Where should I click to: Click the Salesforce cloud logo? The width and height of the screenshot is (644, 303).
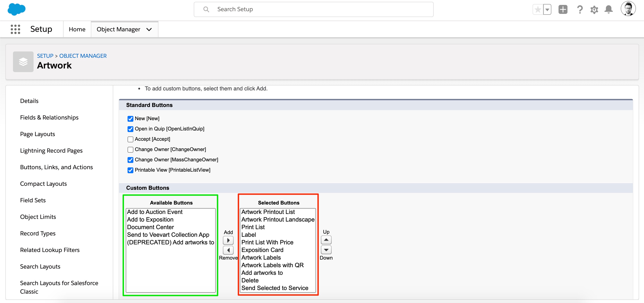[16, 9]
